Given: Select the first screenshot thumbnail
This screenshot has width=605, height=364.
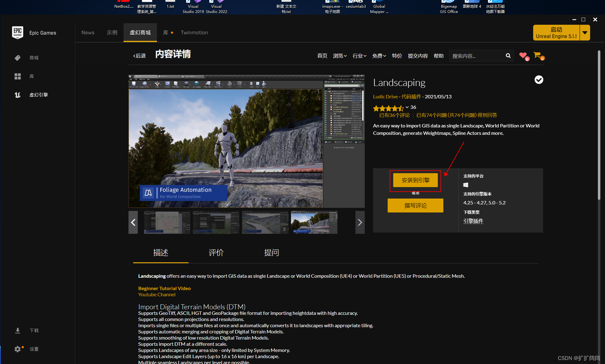Looking at the screenshot, I should coord(167,222).
